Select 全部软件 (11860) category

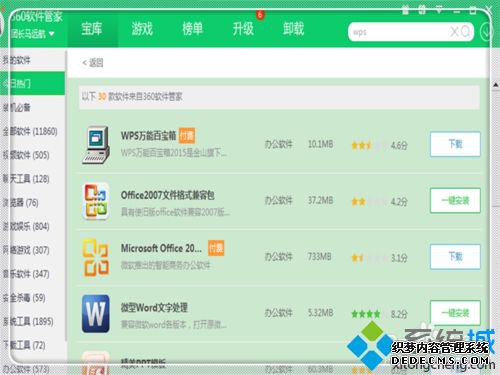[32, 131]
